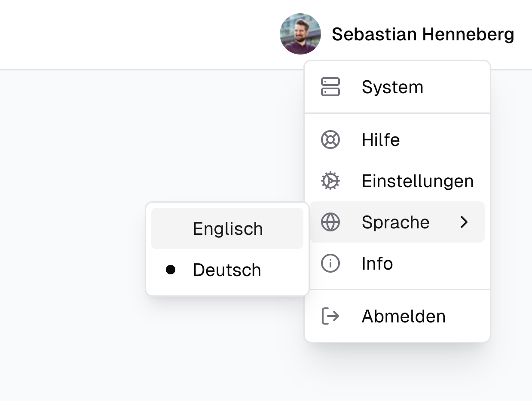Click the Abmelden logout icon

[330, 316]
